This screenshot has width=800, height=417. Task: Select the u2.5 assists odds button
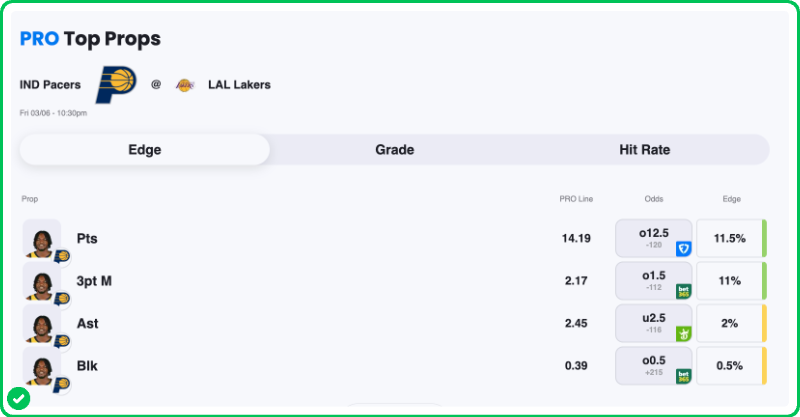[651, 323]
